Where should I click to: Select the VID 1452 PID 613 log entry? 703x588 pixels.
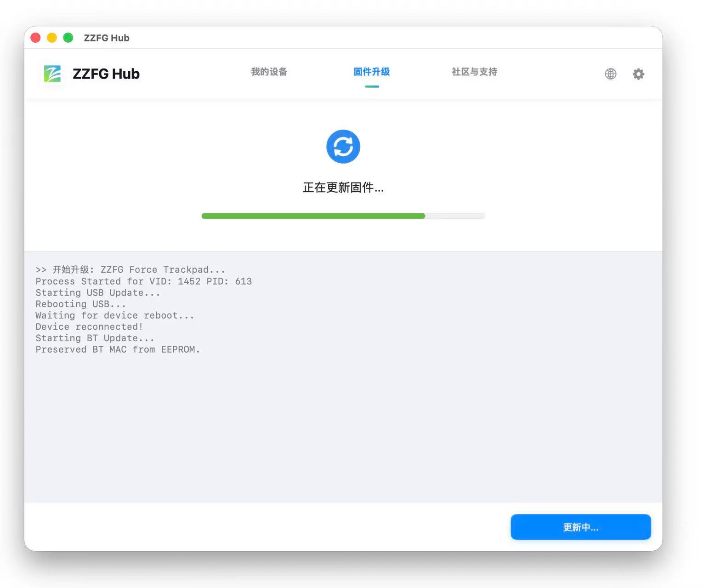(x=144, y=281)
